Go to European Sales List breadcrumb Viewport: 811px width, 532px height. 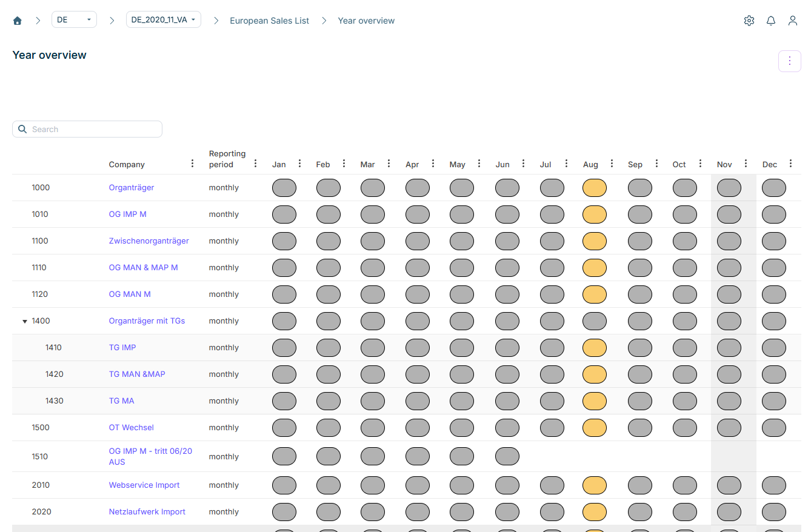click(269, 21)
